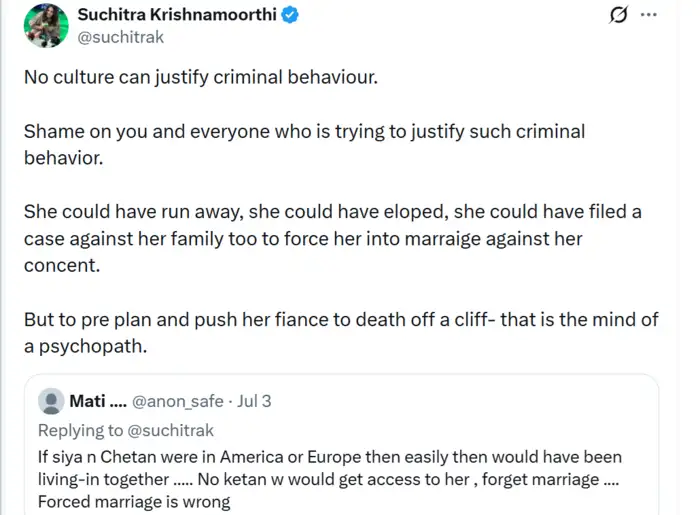Click the "But to pre plan and push" line
Screen dimensions: 700x515
tap(341, 320)
